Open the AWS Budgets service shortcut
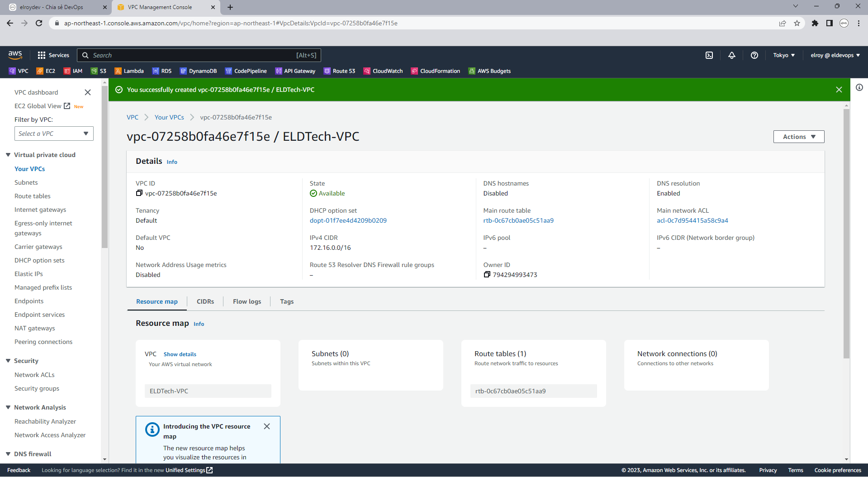Image resolution: width=868 pixels, height=477 pixels. (x=489, y=71)
